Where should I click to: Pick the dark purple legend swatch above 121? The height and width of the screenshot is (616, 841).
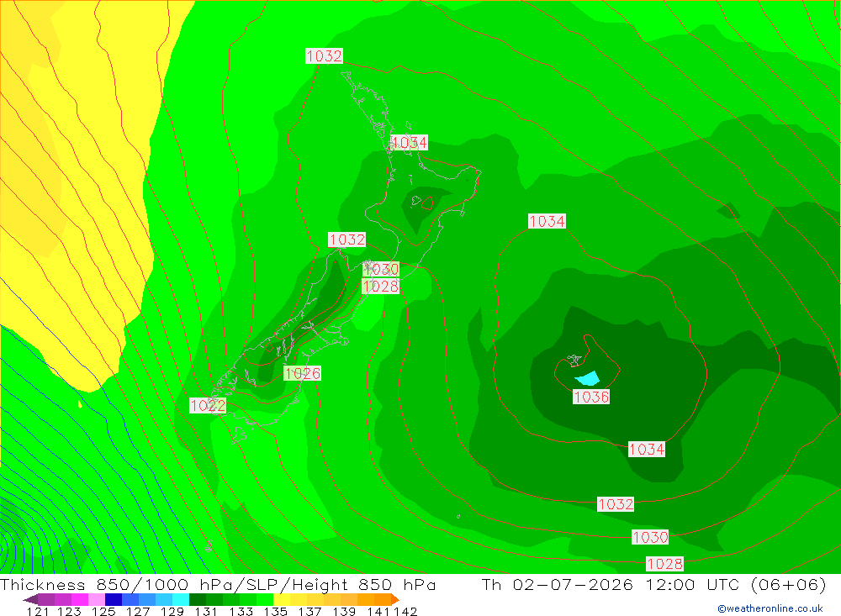(46, 599)
